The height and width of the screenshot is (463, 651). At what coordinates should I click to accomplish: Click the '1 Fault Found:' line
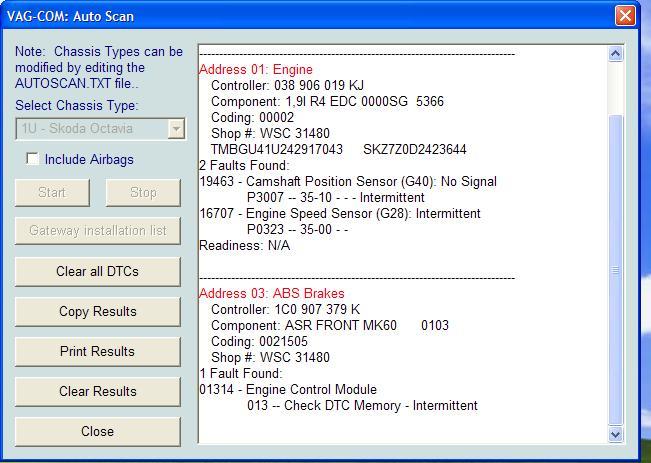240,373
